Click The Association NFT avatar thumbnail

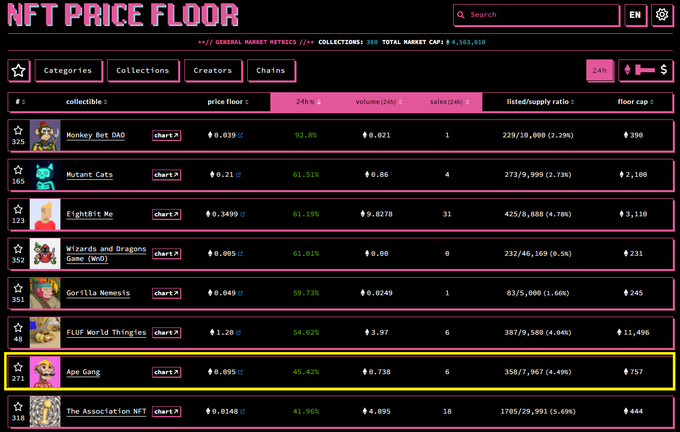45,412
